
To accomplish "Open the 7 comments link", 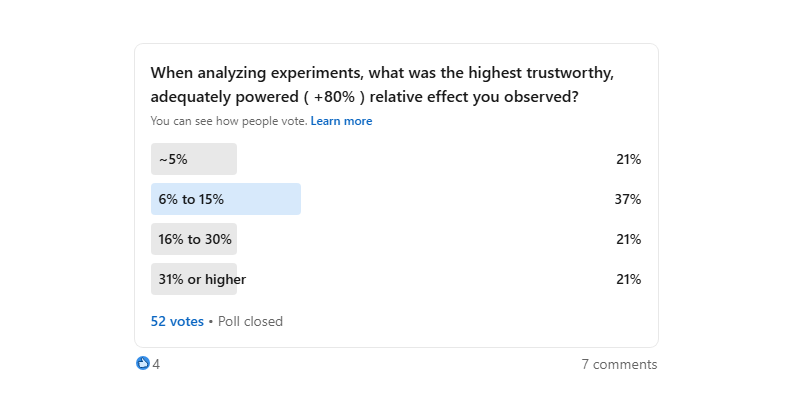I will (619, 364).
